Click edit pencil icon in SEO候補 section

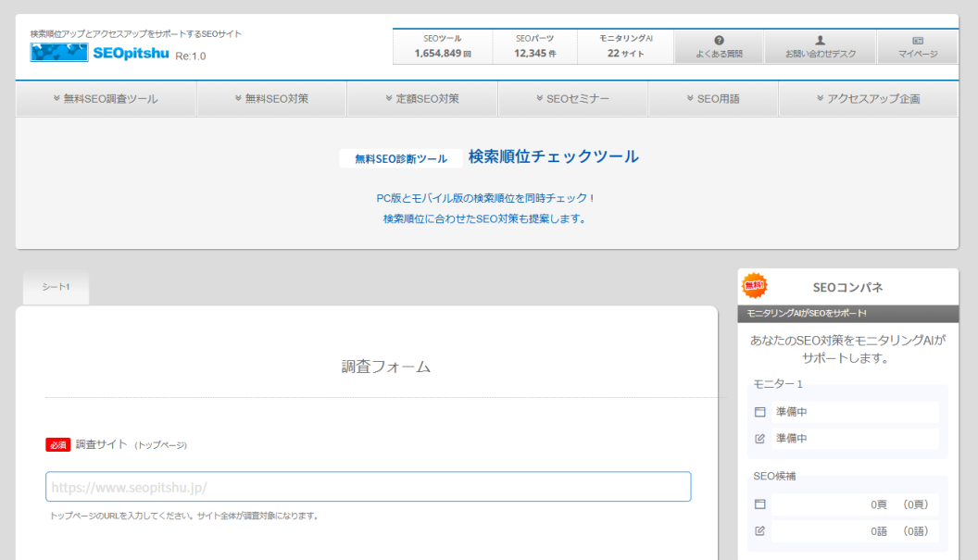coord(760,530)
